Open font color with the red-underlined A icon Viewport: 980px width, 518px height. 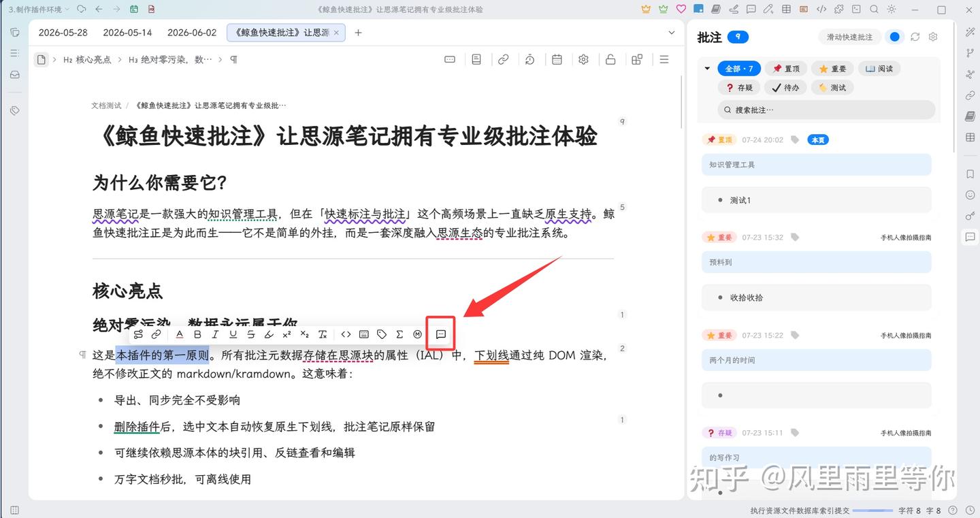(180, 334)
